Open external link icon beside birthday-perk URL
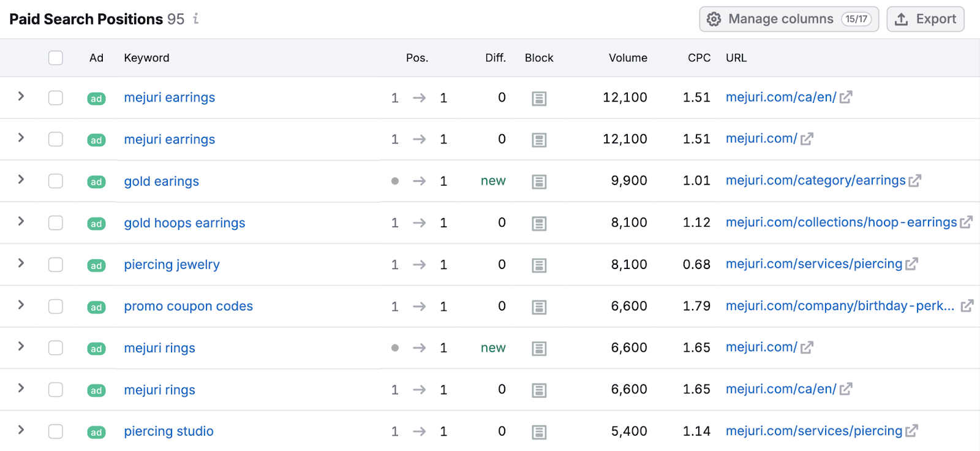 pos(967,306)
